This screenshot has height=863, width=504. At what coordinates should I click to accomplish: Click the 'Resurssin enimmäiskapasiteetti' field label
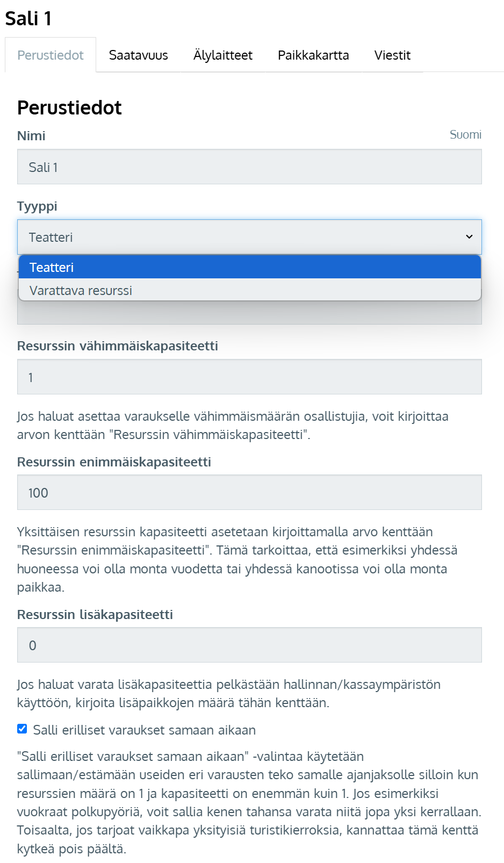[114, 462]
